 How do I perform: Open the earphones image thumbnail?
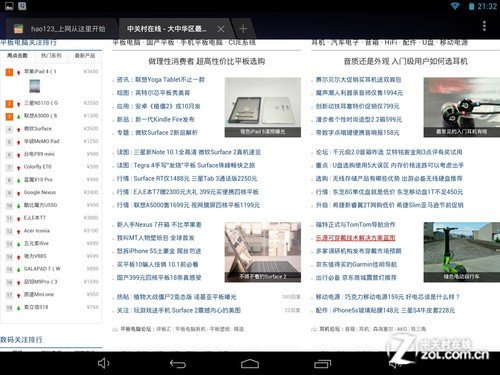[462, 107]
